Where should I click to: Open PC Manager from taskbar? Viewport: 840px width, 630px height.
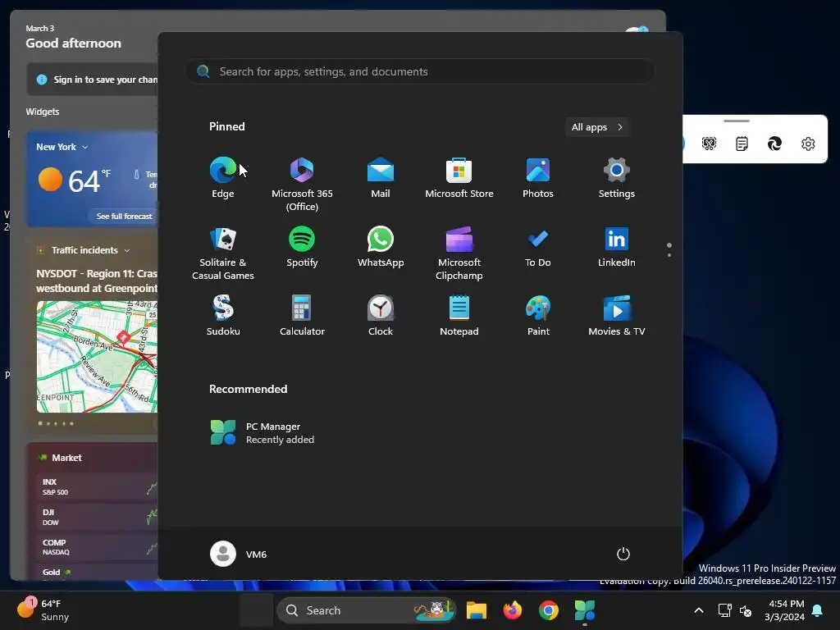tap(584, 610)
